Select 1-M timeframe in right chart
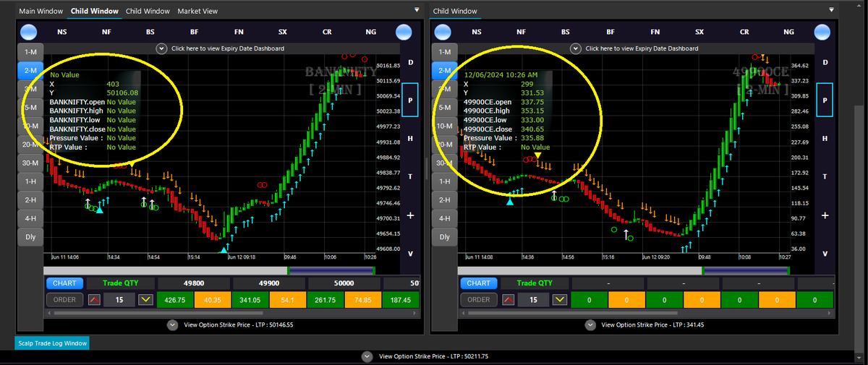868x365 pixels. click(x=444, y=52)
